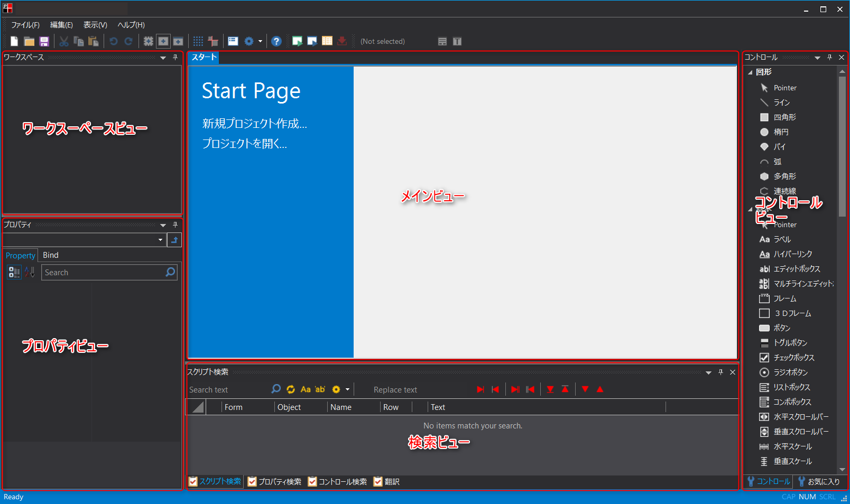This screenshot has width=850, height=504.
Task: Toggle the Aa case-sensitive search option
Action: (x=305, y=389)
